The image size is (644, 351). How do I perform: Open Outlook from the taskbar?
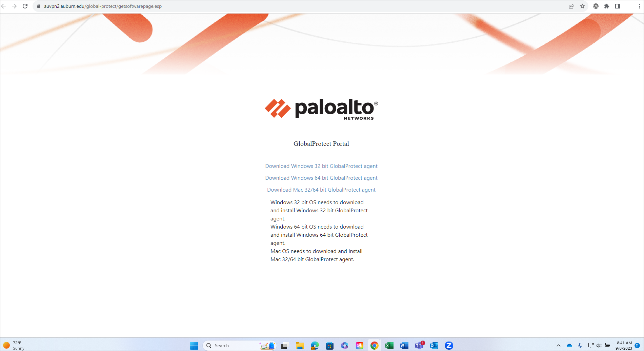point(434,345)
